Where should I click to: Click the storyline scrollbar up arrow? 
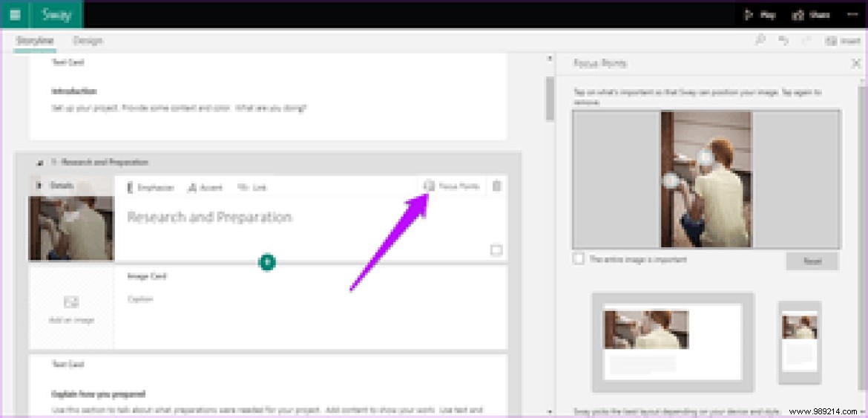(549, 58)
